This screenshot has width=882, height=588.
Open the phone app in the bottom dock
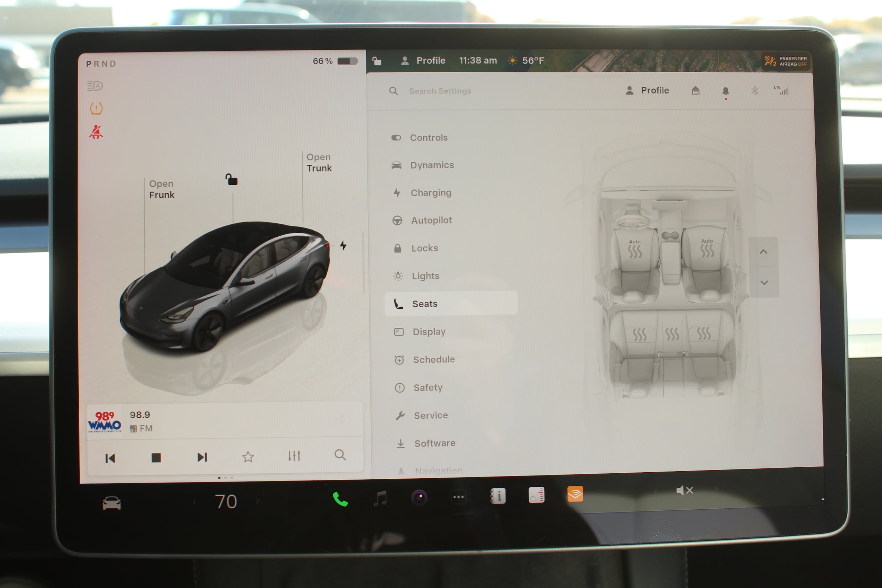click(x=340, y=499)
